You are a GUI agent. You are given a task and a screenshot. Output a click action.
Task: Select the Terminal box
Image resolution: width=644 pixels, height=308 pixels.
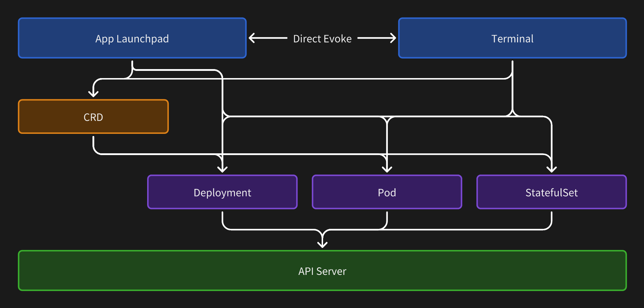tap(512, 38)
